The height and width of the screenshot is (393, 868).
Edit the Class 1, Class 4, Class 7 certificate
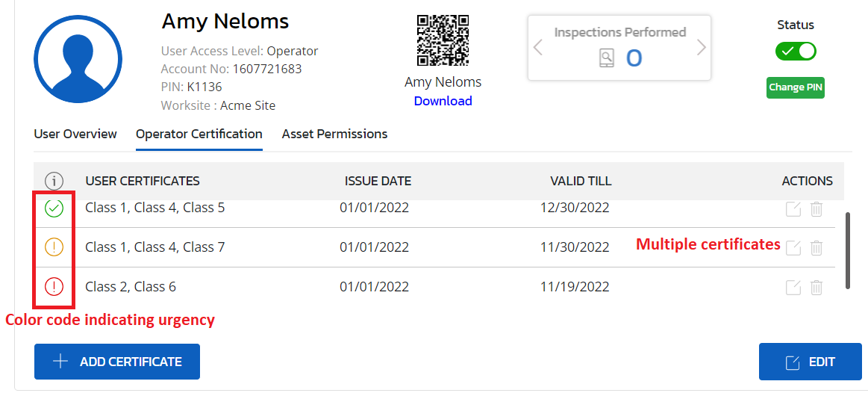(x=793, y=247)
